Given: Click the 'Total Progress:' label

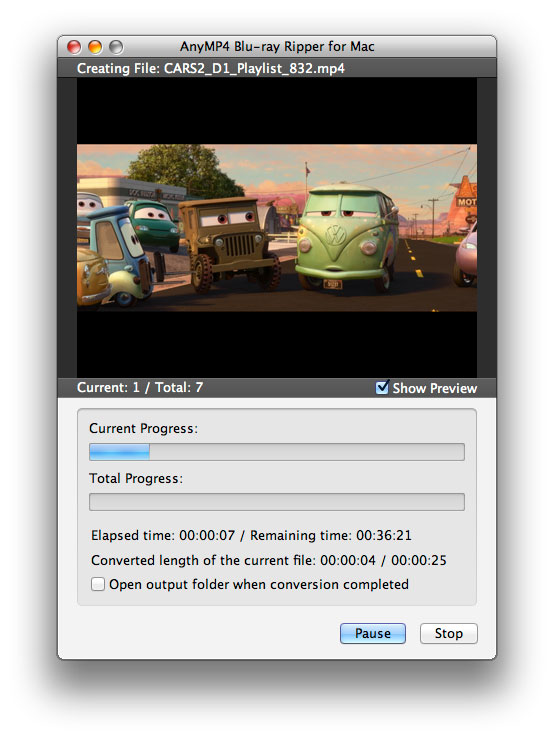Looking at the screenshot, I should click(x=136, y=478).
